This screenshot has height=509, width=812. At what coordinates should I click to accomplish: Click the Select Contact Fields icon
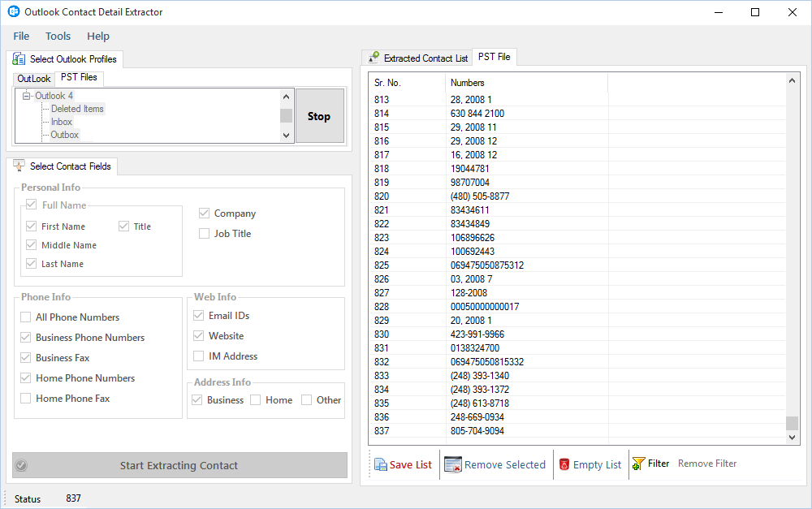pyautogui.click(x=19, y=166)
